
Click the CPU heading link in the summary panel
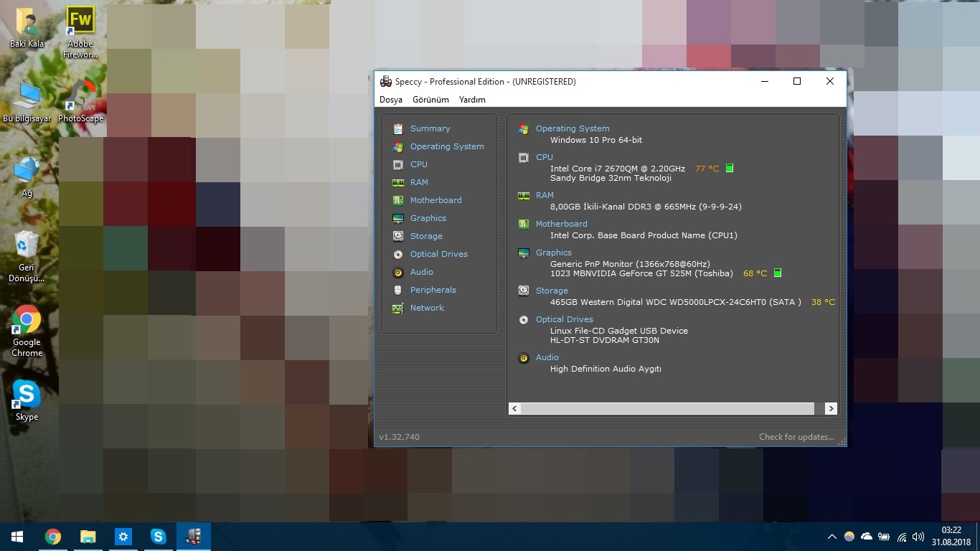545,157
